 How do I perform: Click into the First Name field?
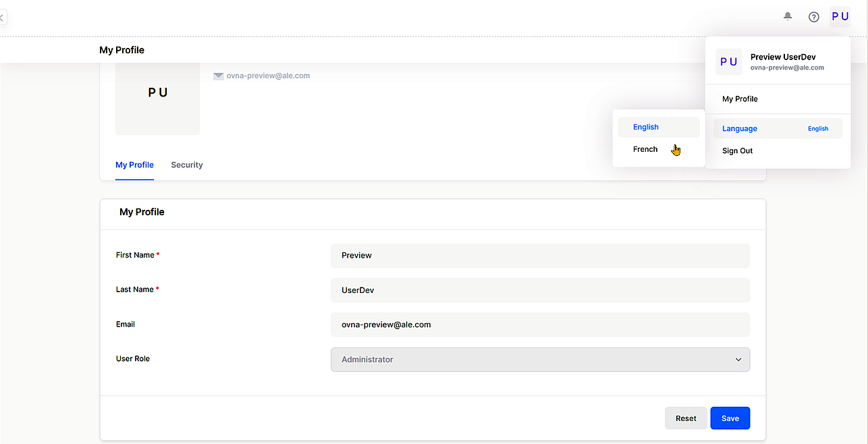click(x=539, y=256)
